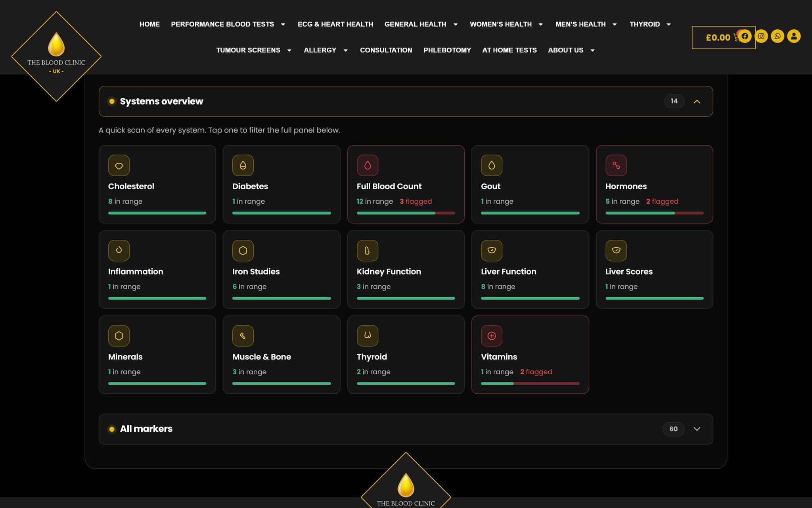Filter the panel by Vitamins
Image resolution: width=812 pixels, height=508 pixels.
(530, 355)
